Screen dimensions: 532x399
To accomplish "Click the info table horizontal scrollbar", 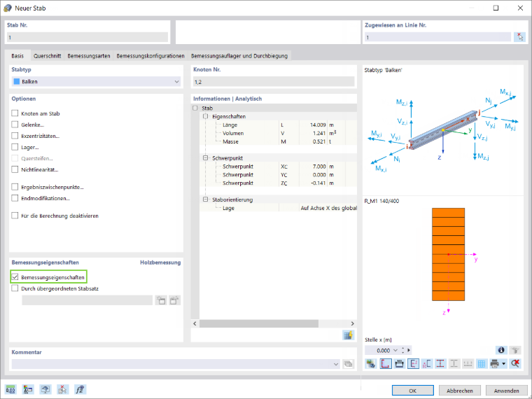I will pyautogui.click(x=259, y=323).
